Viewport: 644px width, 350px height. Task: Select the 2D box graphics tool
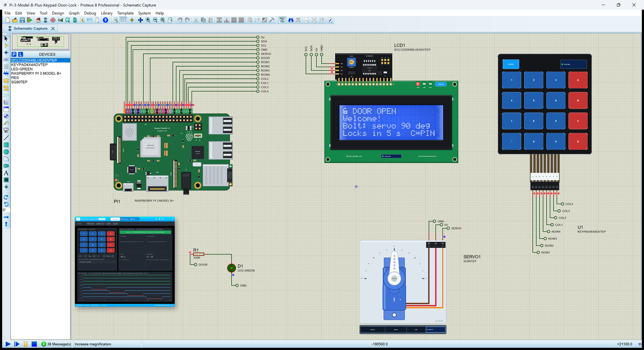6,145
